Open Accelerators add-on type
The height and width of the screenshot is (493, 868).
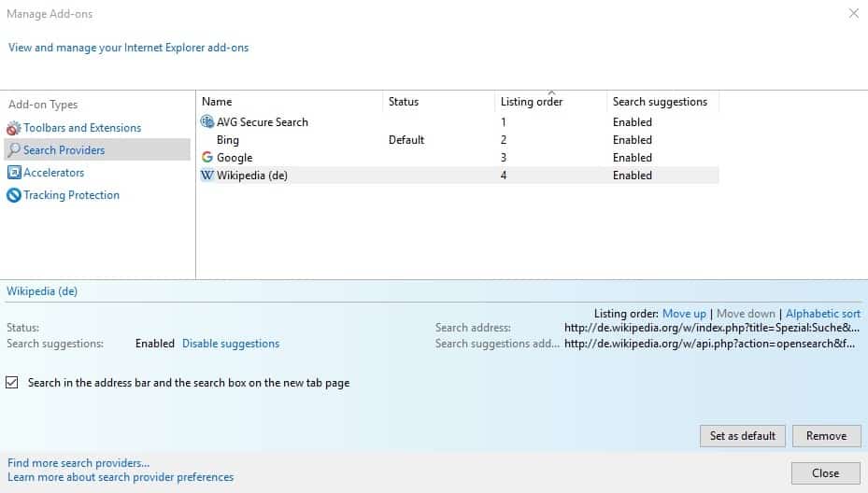pos(53,173)
